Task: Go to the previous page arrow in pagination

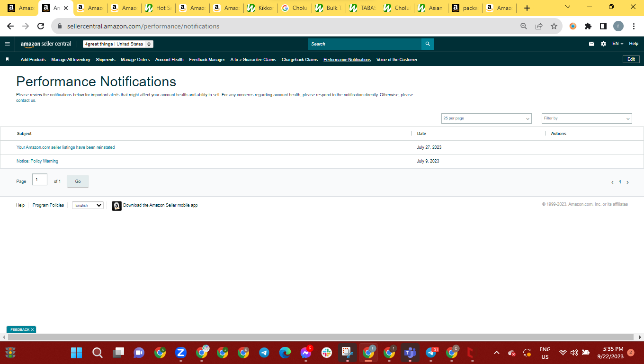Action: click(x=612, y=182)
